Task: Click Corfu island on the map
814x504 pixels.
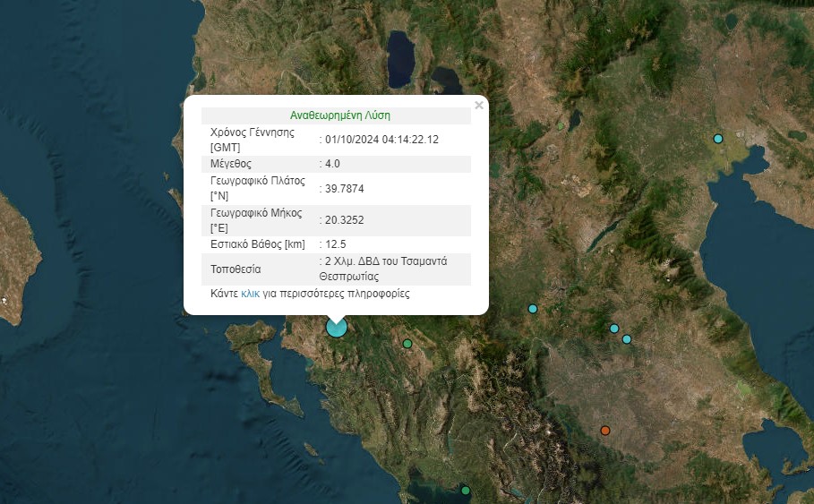Action: click(255, 345)
